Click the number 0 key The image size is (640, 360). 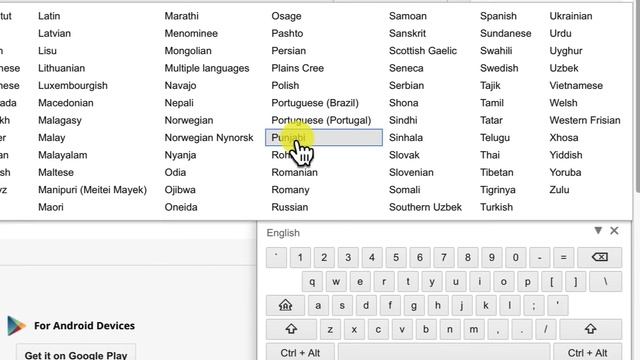(516, 258)
